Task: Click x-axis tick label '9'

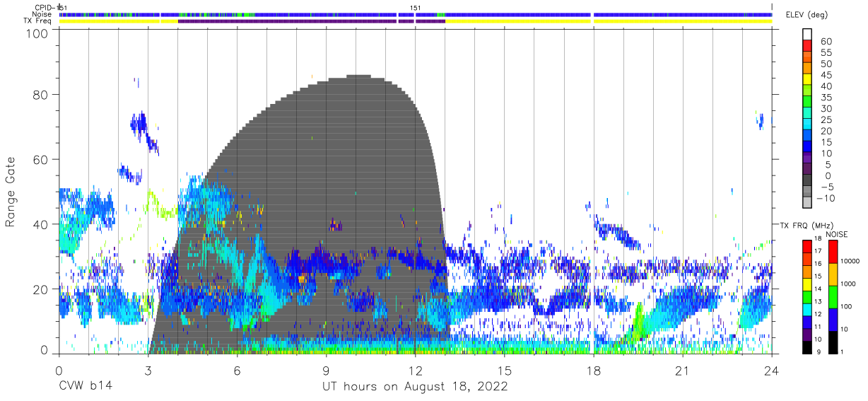Action: (327, 371)
